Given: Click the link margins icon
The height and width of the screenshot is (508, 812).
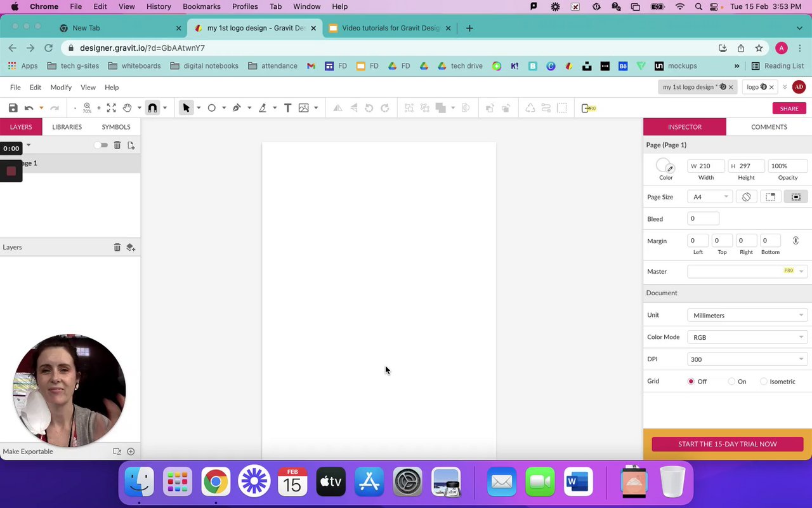Looking at the screenshot, I should 796,241.
